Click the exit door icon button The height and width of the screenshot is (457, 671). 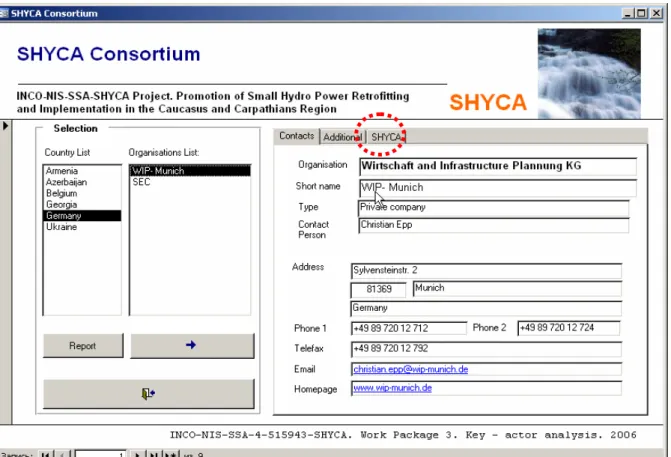[148, 393]
